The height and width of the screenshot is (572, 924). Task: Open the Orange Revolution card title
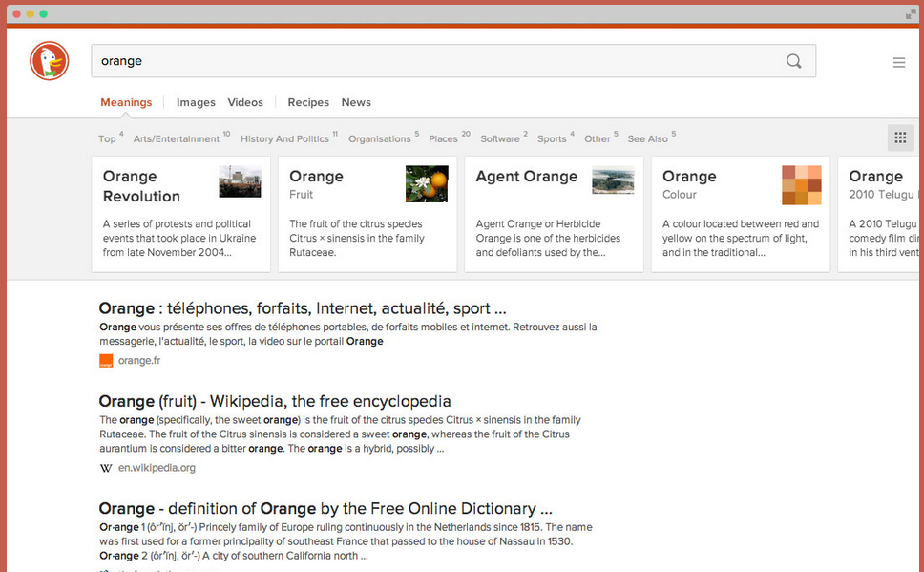pos(141,186)
